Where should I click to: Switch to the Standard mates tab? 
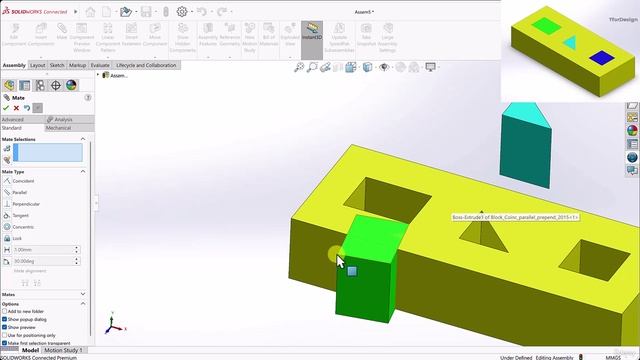point(22,128)
